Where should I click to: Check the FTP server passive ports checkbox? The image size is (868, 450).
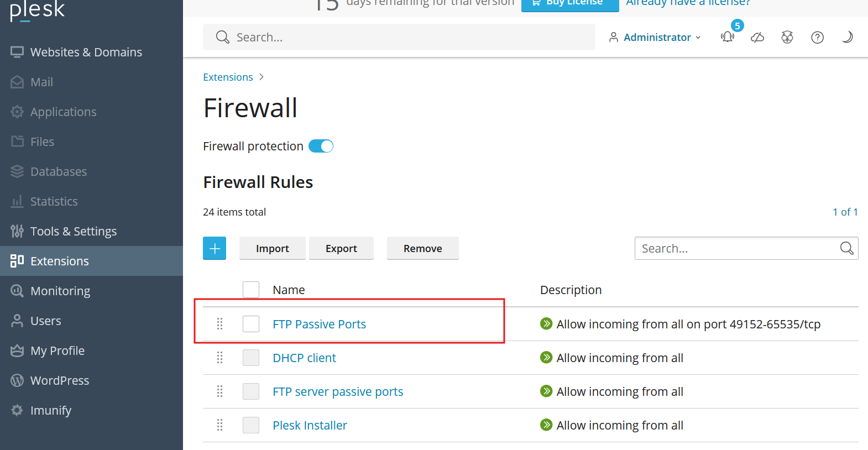pyautogui.click(x=251, y=391)
